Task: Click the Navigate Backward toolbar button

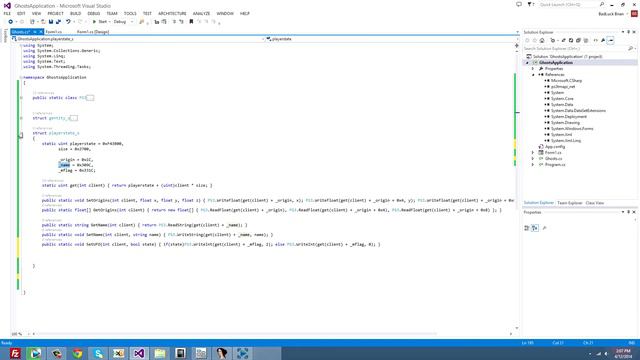Action: coord(11,22)
